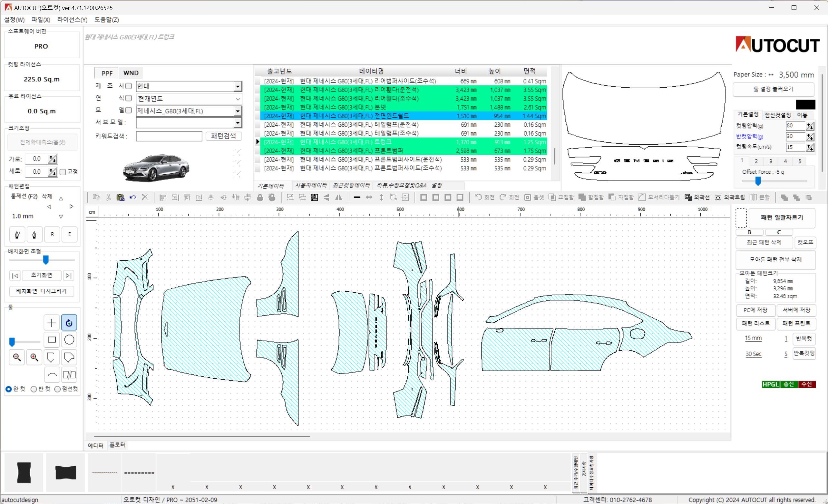
Task: Click the nesting layout icon
Action: [x=314, y=197]
